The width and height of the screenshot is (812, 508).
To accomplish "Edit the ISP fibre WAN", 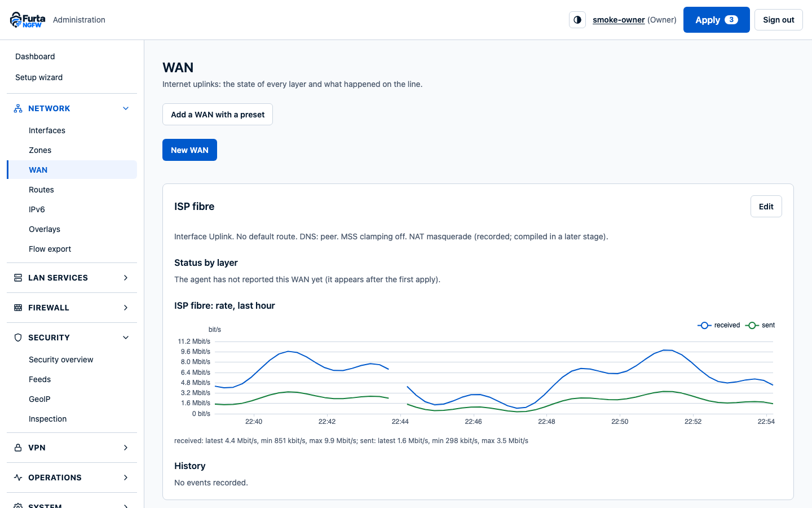I will (x=766, y=207).
